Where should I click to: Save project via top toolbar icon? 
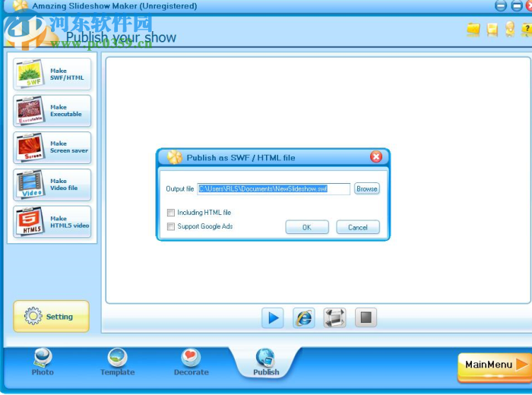(492, 30)
